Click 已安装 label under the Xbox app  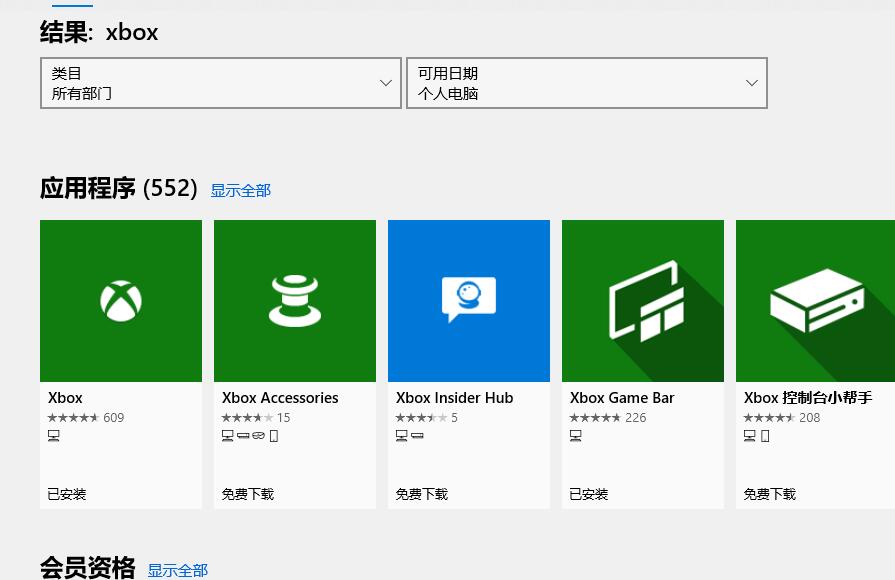[66, 493]
